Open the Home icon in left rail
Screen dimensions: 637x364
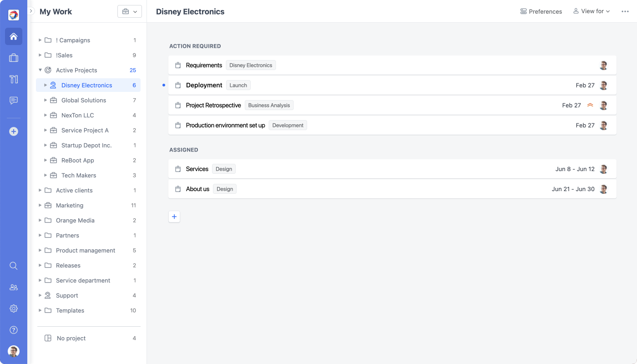[x=14, y=36]
